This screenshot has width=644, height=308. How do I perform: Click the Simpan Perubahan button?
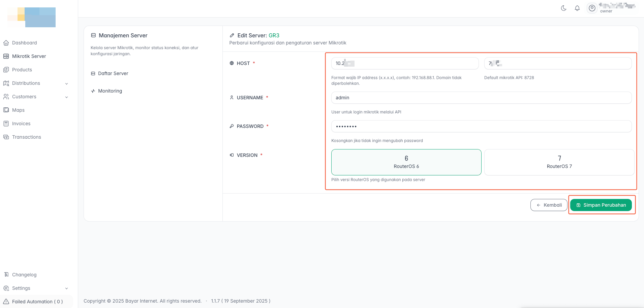coord(601,205)
